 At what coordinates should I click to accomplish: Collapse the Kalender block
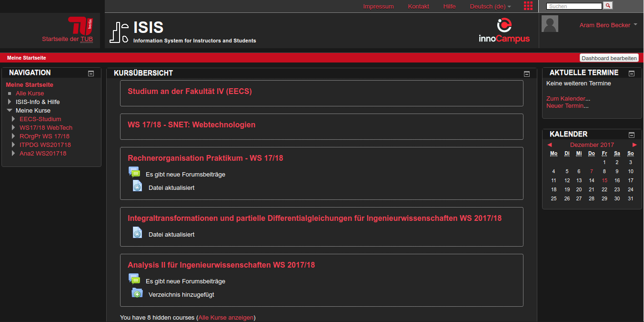point(632,135)
